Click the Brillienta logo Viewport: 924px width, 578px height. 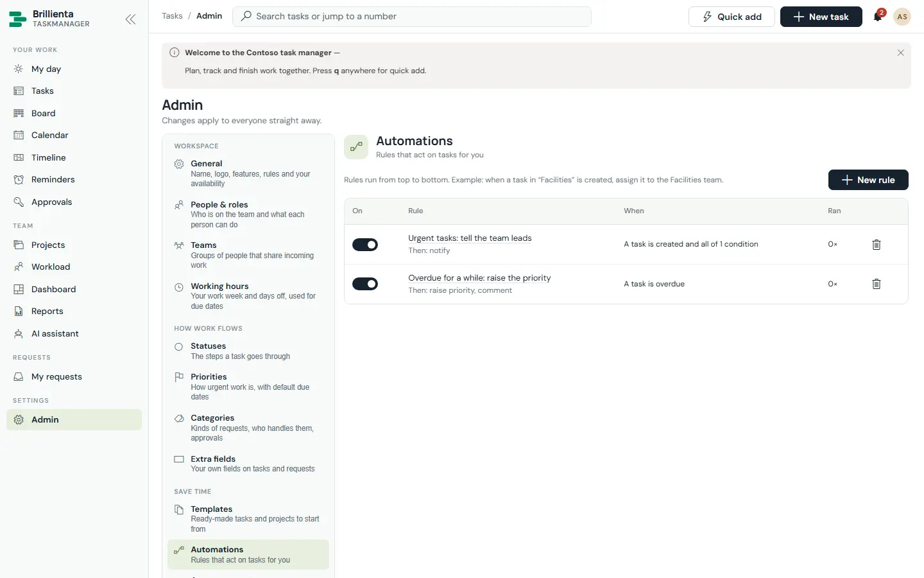pos(17,19)
